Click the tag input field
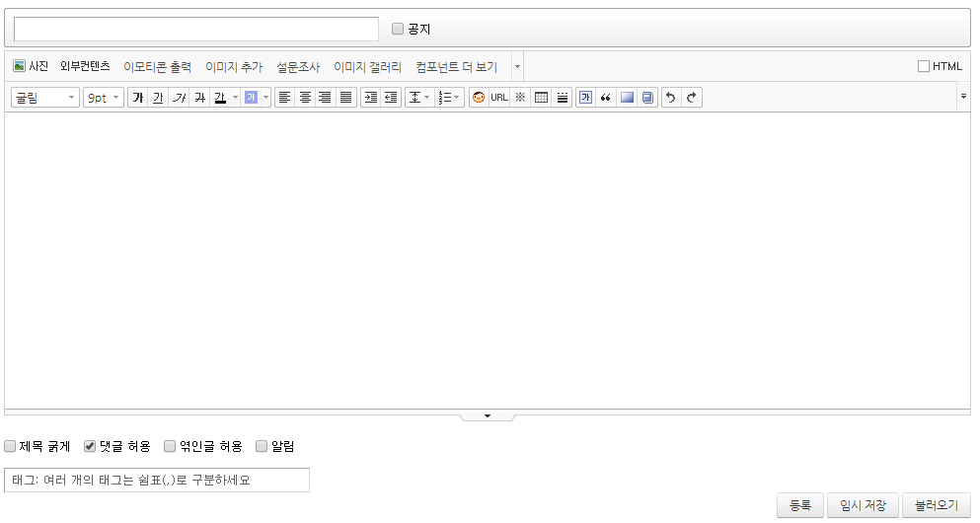 [157, 481]
